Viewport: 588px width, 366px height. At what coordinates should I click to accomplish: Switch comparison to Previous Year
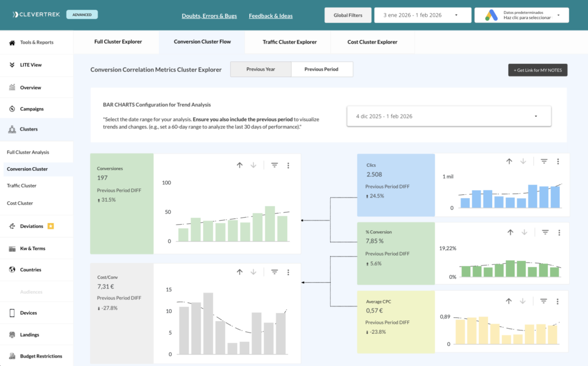[x=261, y=70]
